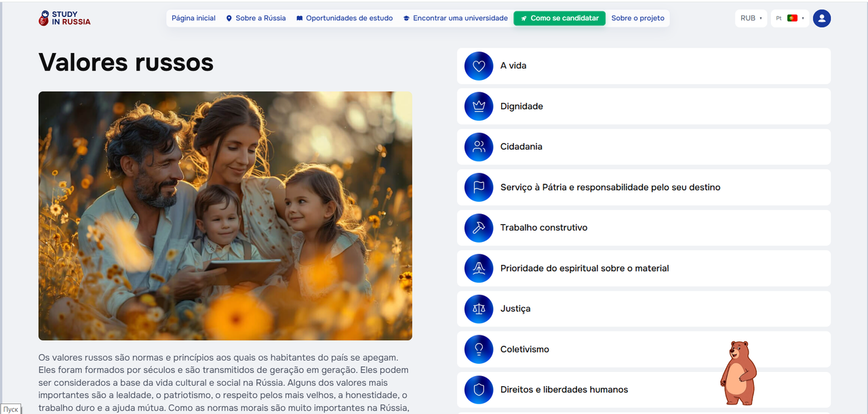Click the Пуск start button

tap(10, 409)
